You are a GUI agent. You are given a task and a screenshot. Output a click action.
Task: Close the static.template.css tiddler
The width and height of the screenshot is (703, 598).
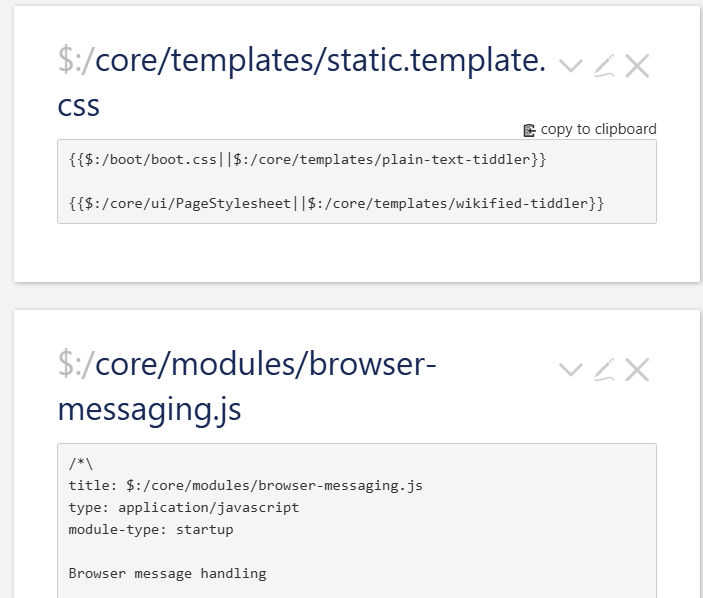point(637,66)
